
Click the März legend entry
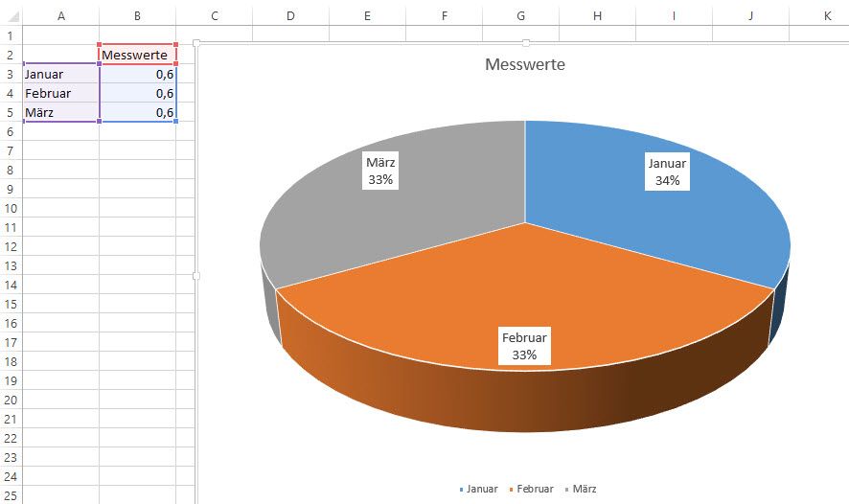point(581,489)
